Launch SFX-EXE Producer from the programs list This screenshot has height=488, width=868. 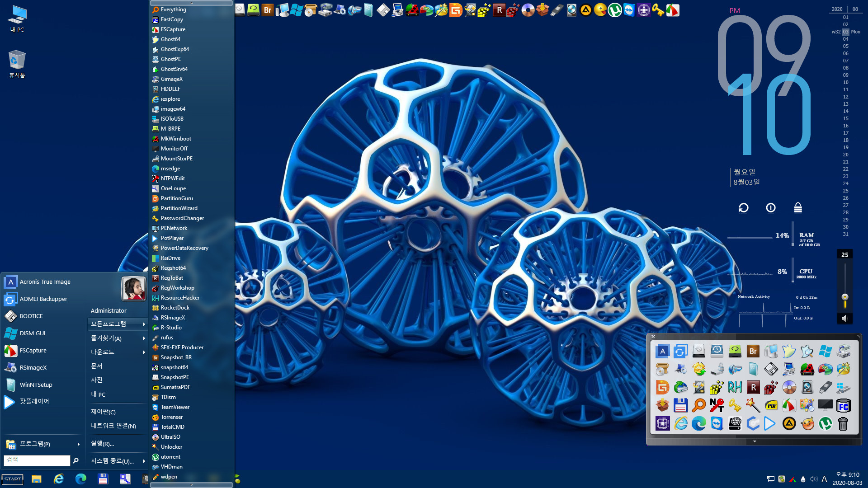(x=192, y=347)
